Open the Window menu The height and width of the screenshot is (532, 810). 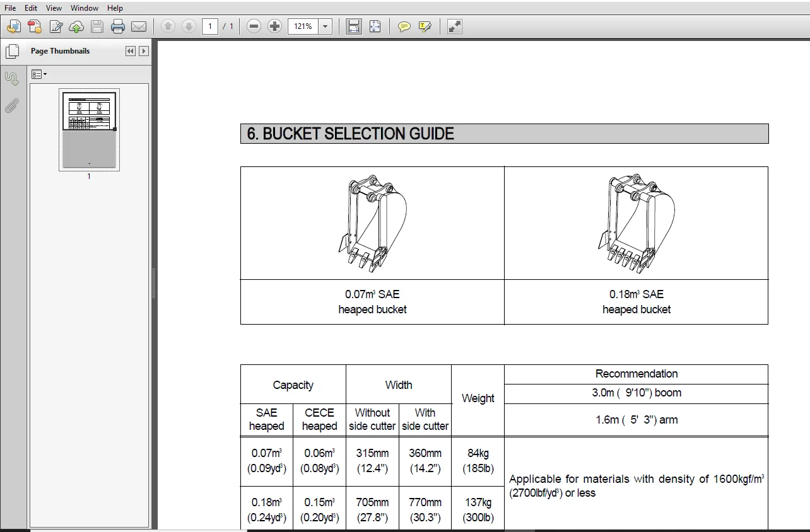(x=85, y=8)
